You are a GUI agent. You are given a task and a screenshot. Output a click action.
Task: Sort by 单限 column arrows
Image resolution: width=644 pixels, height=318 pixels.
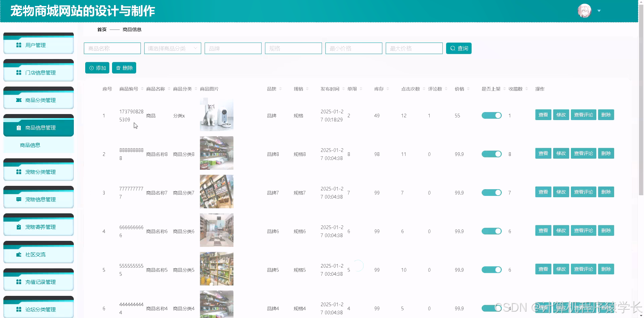coord(361,89)
